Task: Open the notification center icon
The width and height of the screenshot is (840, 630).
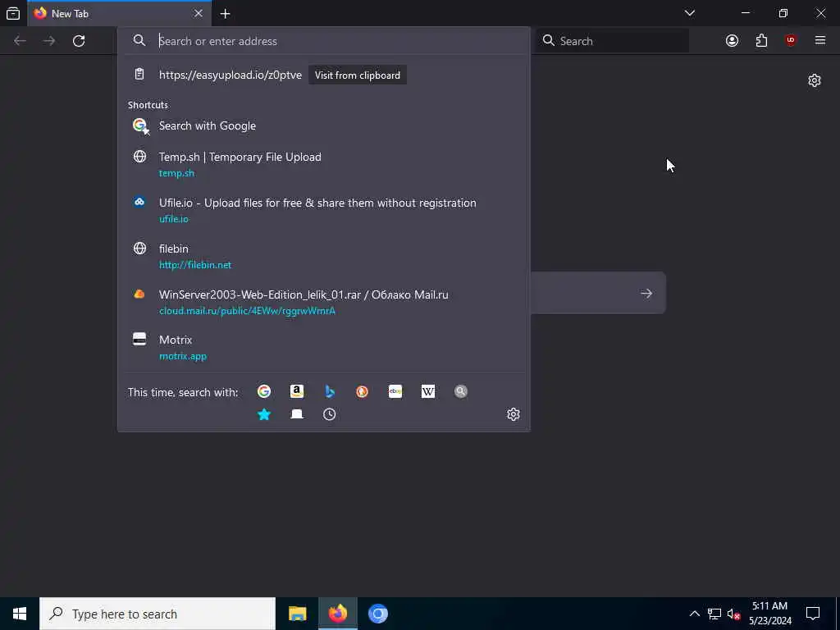Action: coord(813,614)
